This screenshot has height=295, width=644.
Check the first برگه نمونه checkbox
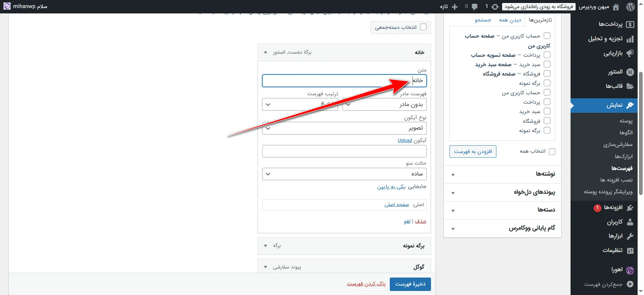547,83
